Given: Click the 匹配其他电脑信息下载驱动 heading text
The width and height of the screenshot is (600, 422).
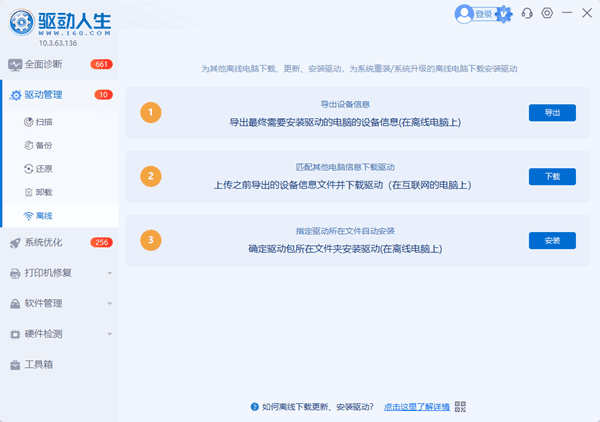Looking at the screenshot, I should pyautogui.click(x=345, y=167).
